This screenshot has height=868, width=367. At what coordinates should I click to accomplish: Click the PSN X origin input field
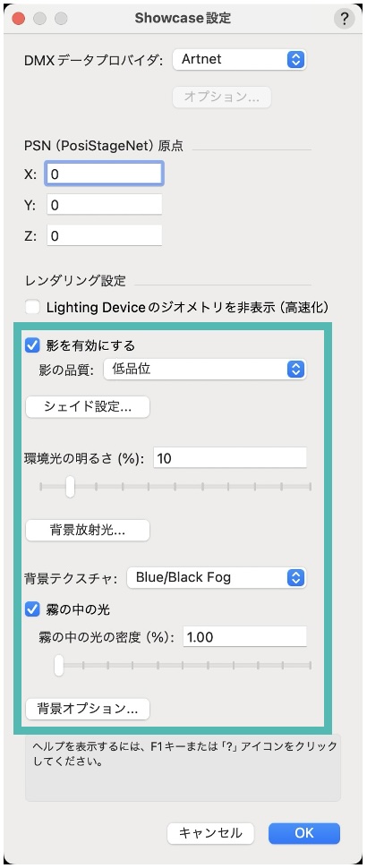(104, 174)
